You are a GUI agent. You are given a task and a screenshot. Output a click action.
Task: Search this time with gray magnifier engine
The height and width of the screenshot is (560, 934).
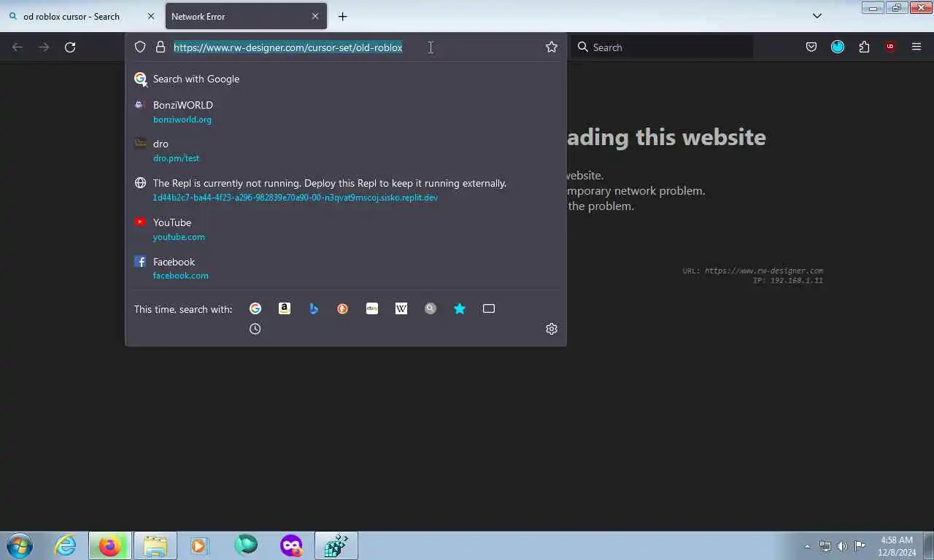[431, 309]
